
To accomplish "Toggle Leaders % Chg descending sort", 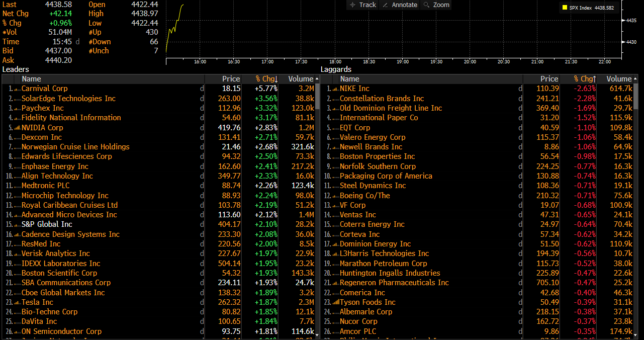I will coord(266,79).
